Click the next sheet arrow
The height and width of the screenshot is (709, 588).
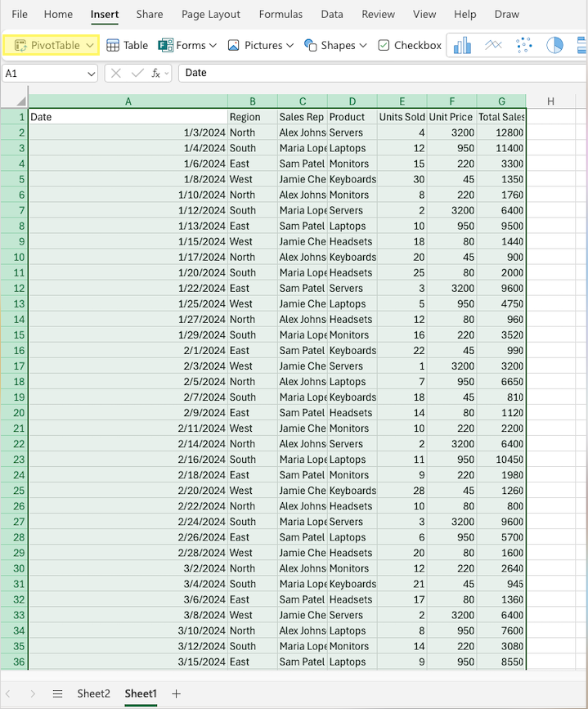(33, 693)
